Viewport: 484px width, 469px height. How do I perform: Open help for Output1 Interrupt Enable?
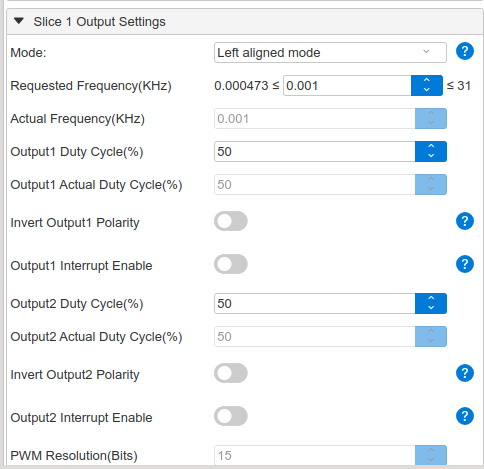tap(465, 264)
